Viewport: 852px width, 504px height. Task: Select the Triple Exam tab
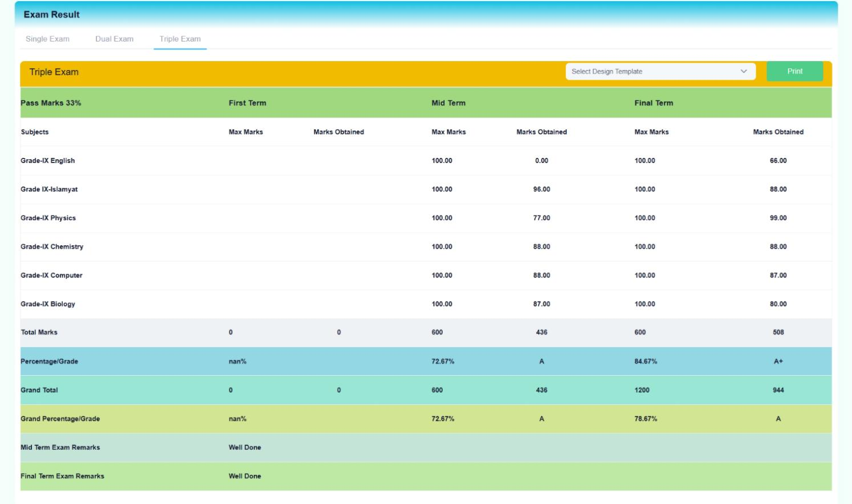click(180, 39)
